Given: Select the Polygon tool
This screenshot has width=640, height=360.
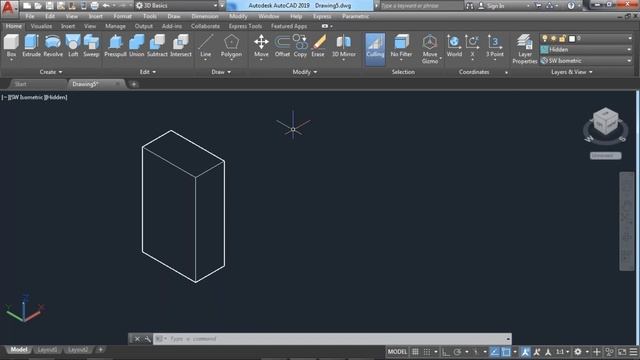Looking at the screenshot, I should click(x=231, y=46).
